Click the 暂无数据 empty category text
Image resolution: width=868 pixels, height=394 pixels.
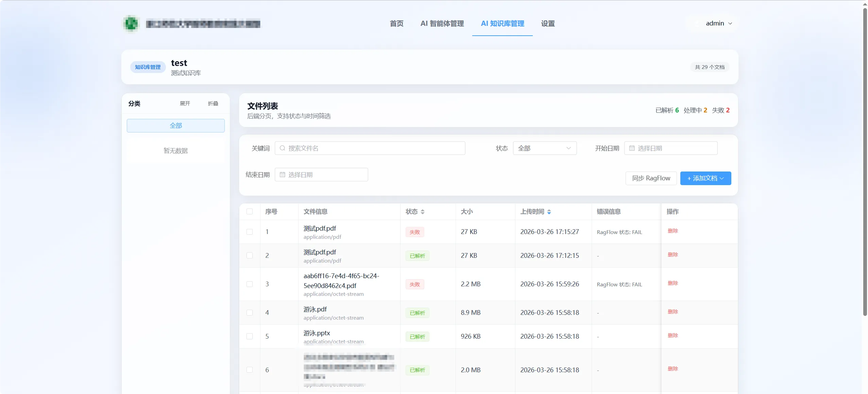tap(176, 151)
